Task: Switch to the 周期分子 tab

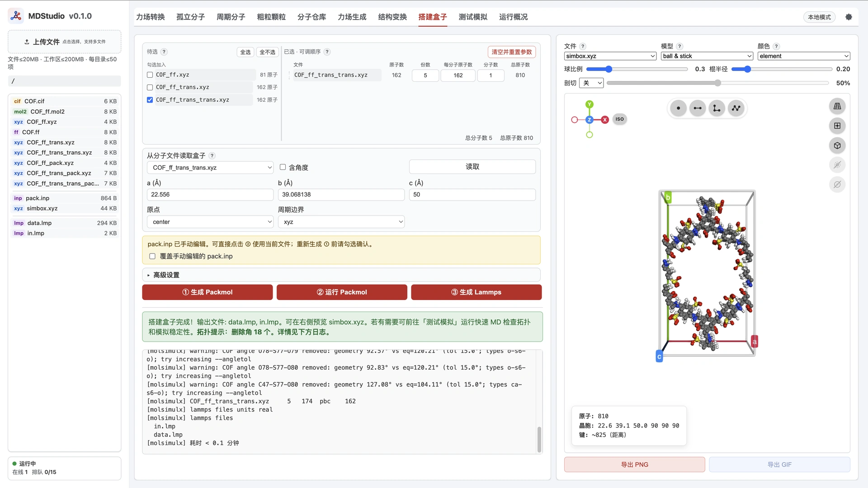Action: (231, 17)
